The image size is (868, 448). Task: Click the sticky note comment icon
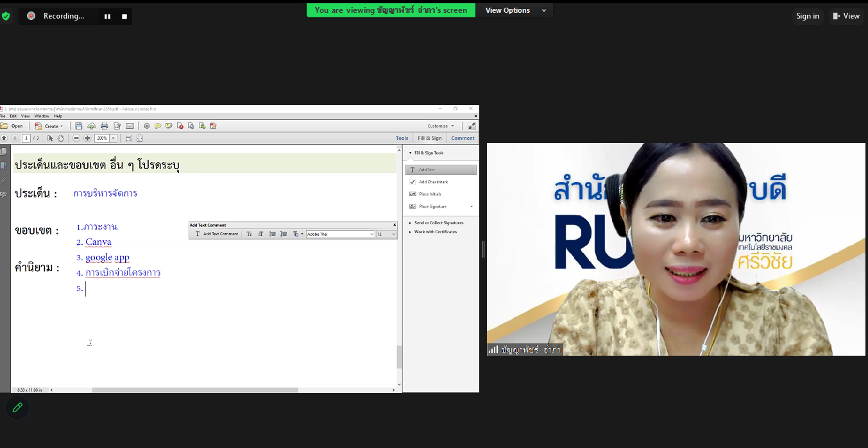pos(158,126)
